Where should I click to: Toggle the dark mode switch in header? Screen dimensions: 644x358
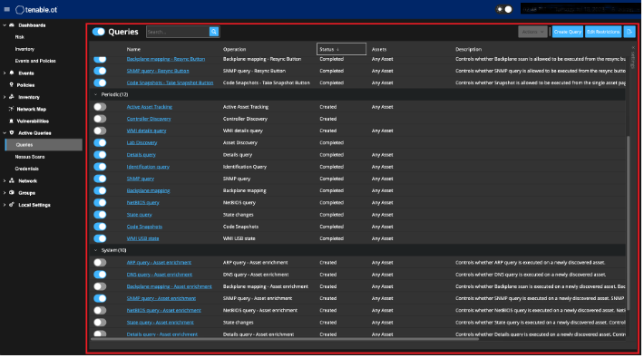pyautogui.click(x=504, y=9)
